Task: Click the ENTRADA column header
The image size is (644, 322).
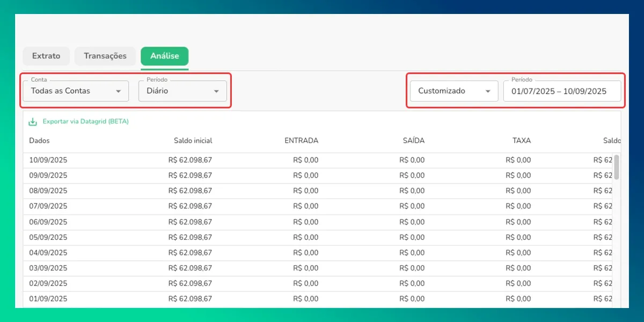Action: [x=301, y=141]
